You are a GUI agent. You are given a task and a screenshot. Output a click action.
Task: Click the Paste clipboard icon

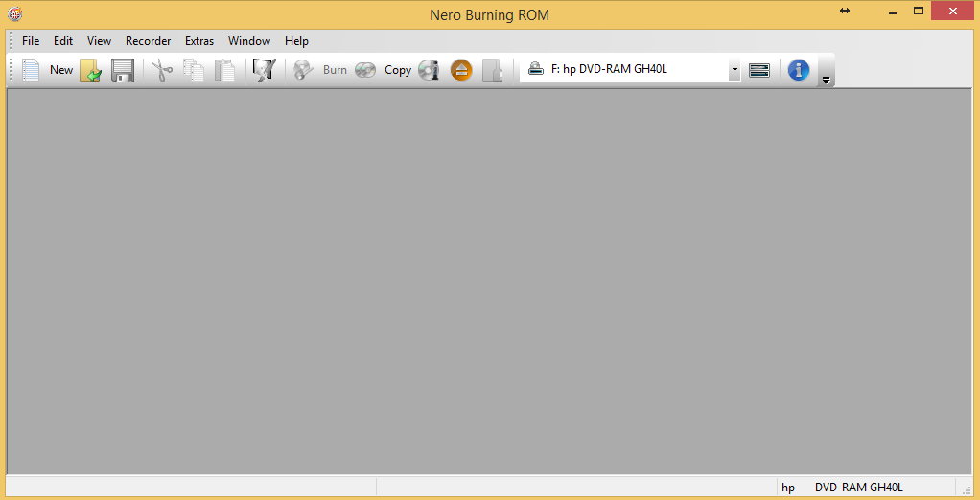click(225, 69)
